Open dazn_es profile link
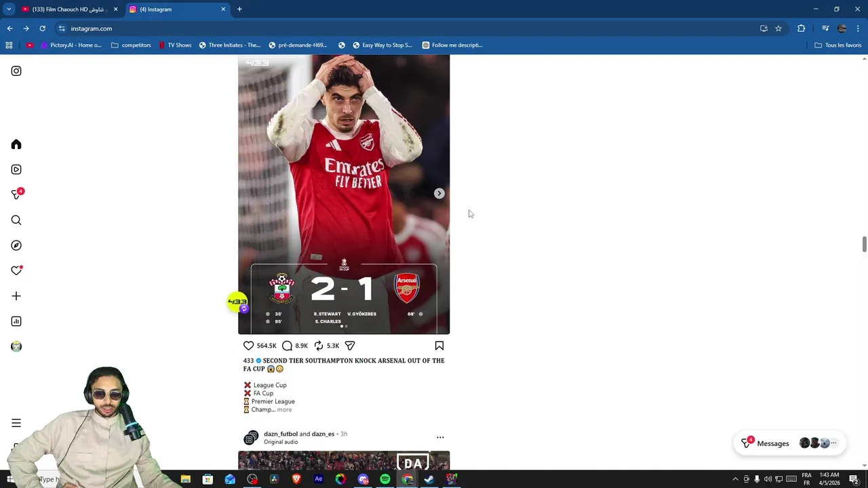 click(323, 434)
